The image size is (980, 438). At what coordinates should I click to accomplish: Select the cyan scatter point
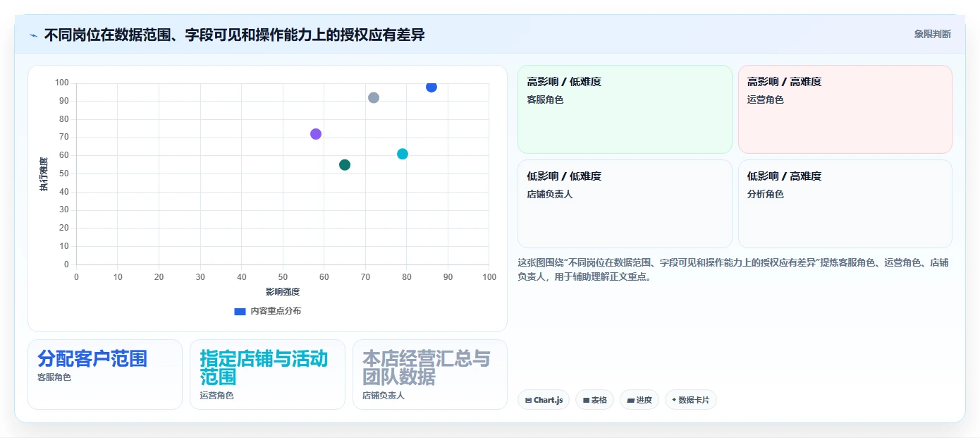click(x=403, y=154)
